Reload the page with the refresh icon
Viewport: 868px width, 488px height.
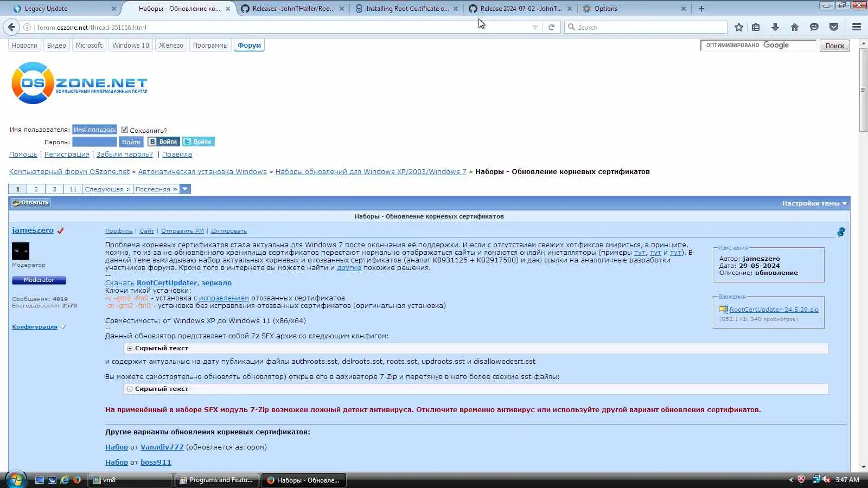(x=551, y=27)
